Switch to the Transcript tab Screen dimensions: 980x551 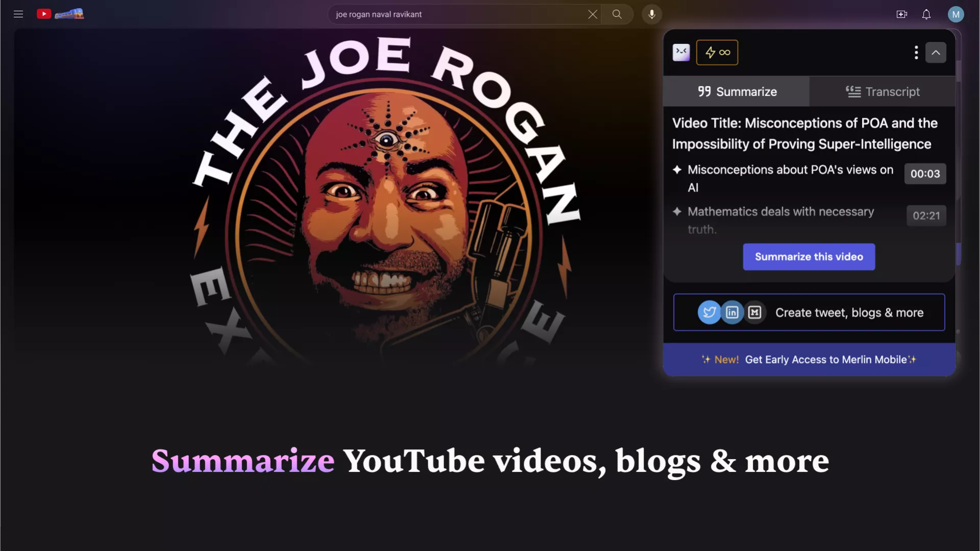(883, 91)
